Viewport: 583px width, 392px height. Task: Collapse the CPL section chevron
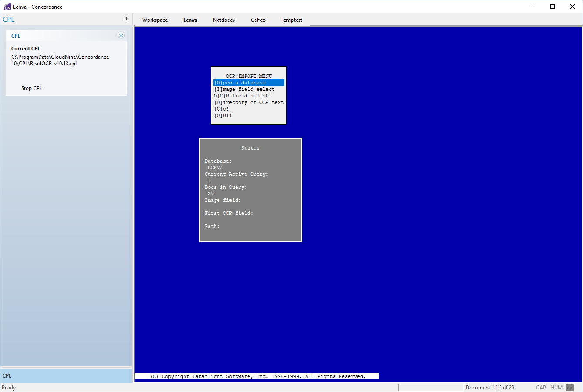coord(121,35)
